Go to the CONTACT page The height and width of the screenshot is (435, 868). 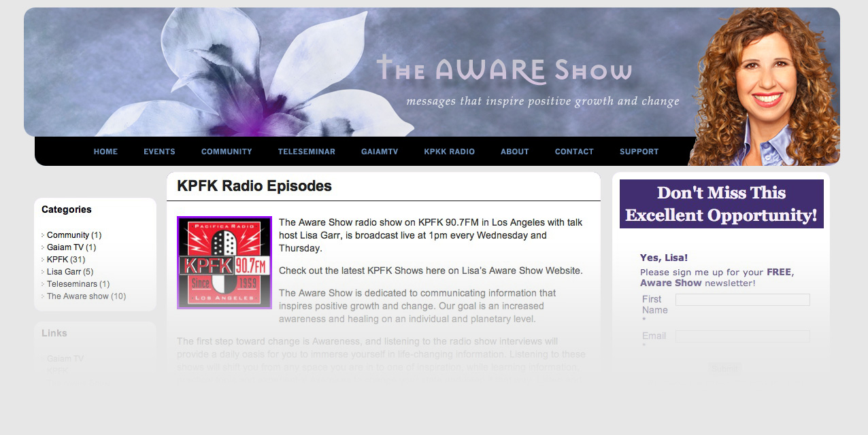tap(574, 152)
